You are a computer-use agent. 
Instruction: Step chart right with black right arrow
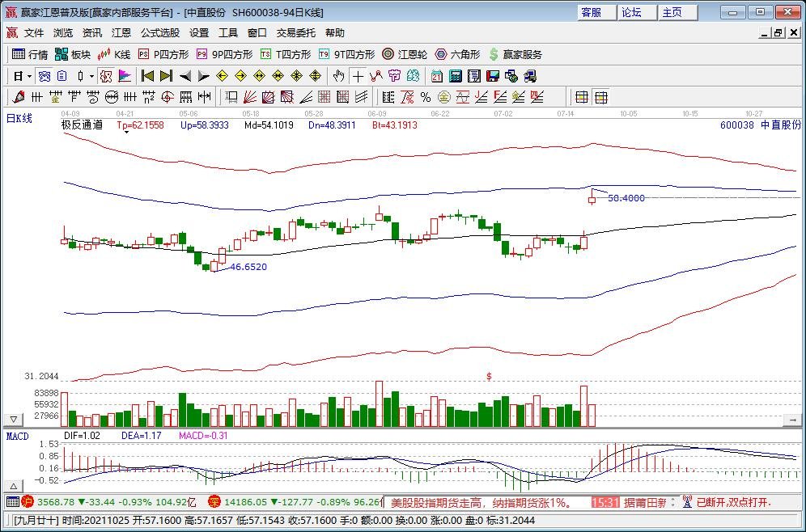pos(204,77)
